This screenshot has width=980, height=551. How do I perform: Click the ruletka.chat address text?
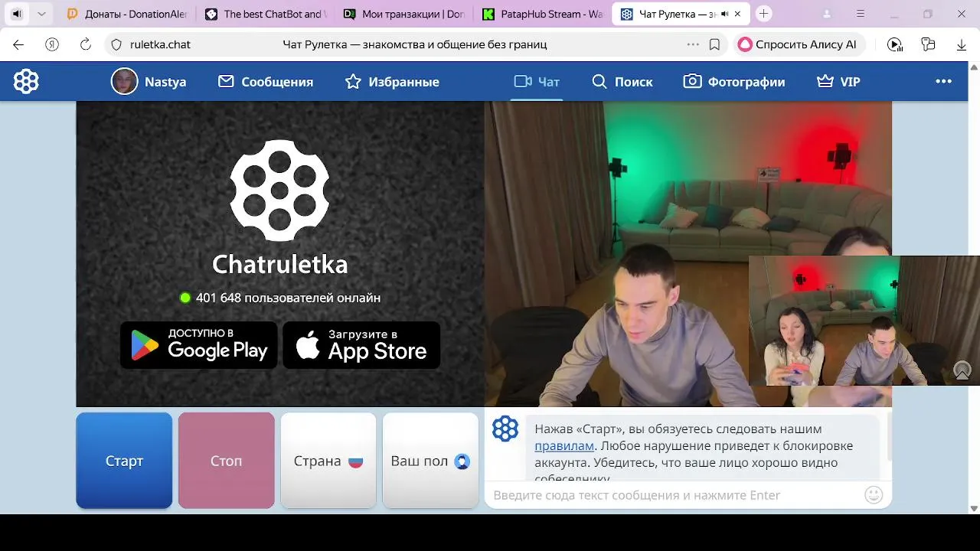click(160, 44)
